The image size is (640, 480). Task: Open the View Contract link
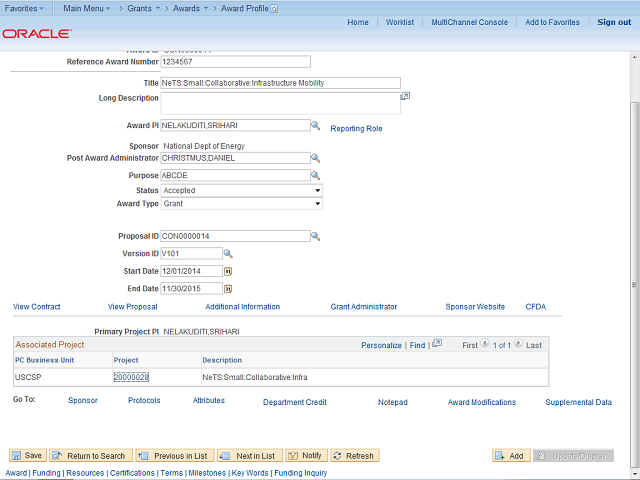pyautogui.click(x=37, y=307)
